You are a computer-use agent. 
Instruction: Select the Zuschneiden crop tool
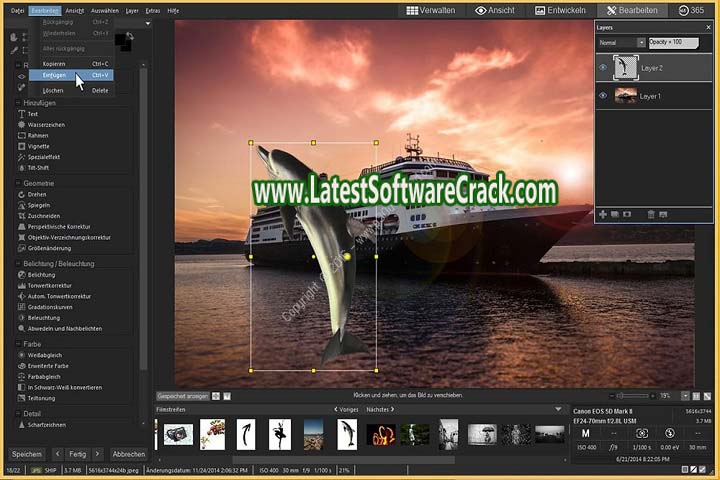(44, 216)
